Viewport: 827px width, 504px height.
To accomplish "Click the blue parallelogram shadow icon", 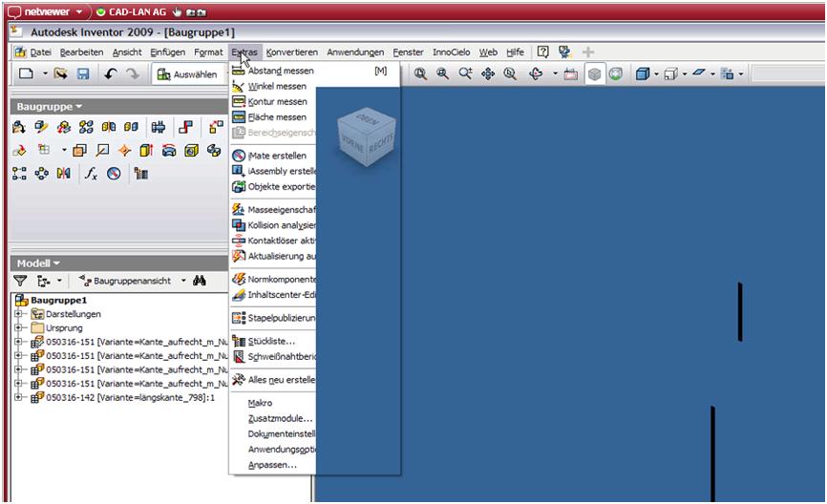I will coord(699,73).
